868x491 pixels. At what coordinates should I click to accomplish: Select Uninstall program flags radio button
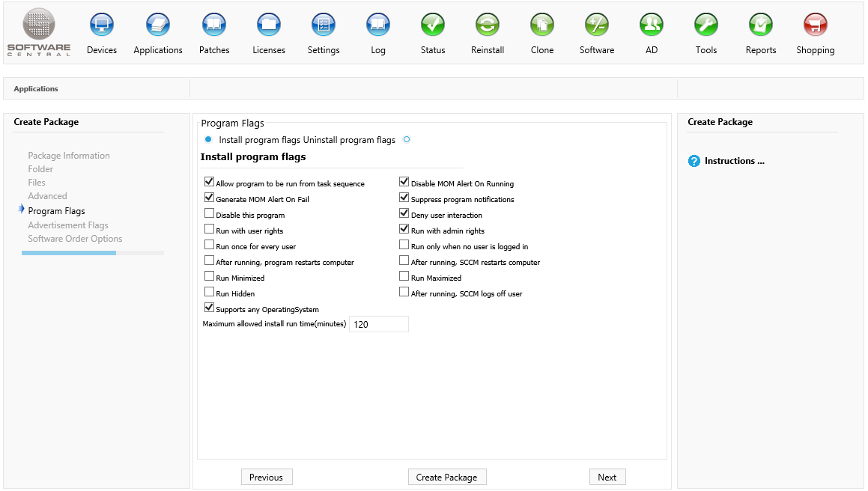(407, 139)
